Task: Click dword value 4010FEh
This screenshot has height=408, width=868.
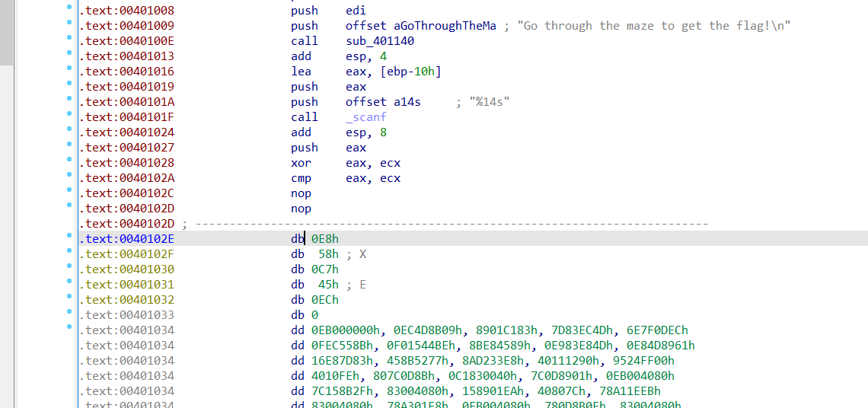Action: [336, 376]
